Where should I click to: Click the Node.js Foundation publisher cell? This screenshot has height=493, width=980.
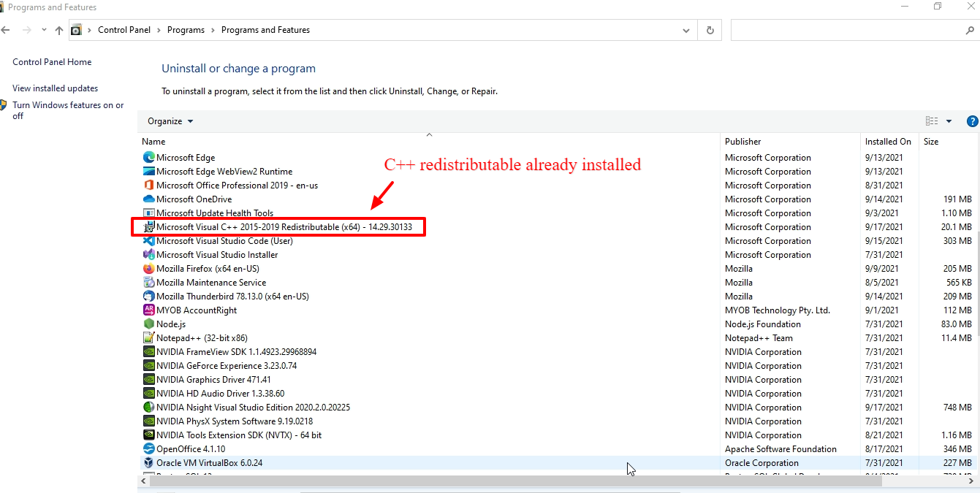pyautogui.click(x=763, y=324)
